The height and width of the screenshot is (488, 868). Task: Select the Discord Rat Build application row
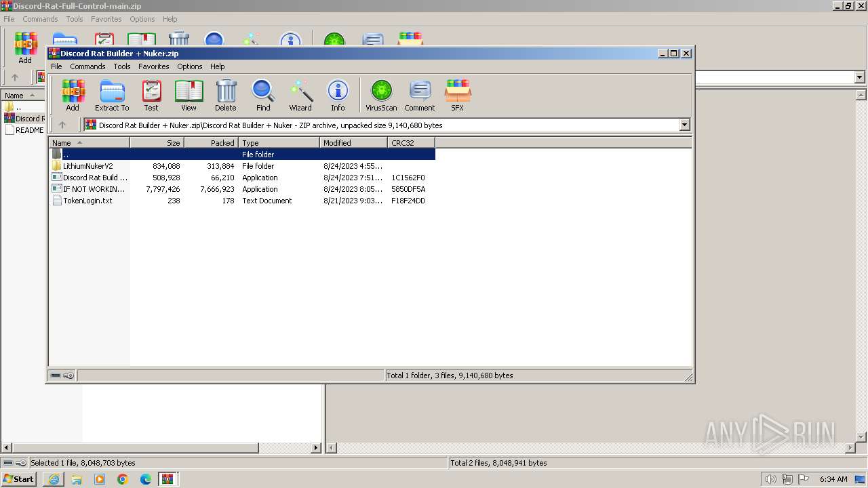(x=242, y=178)
